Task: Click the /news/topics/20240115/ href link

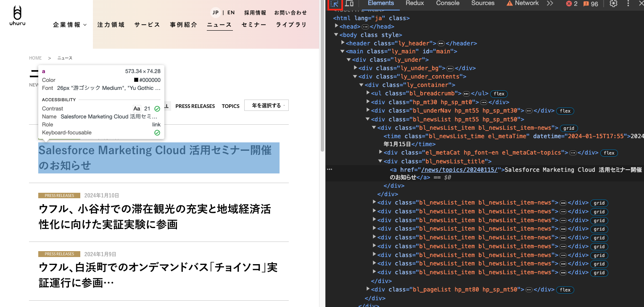Action: (459, 170)
